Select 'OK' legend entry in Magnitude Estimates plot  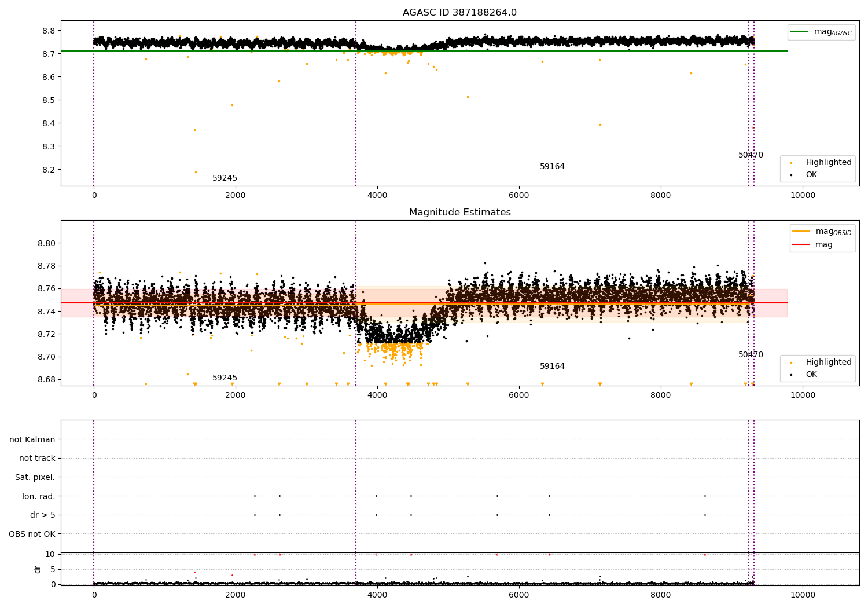click(x=811, y=374)
